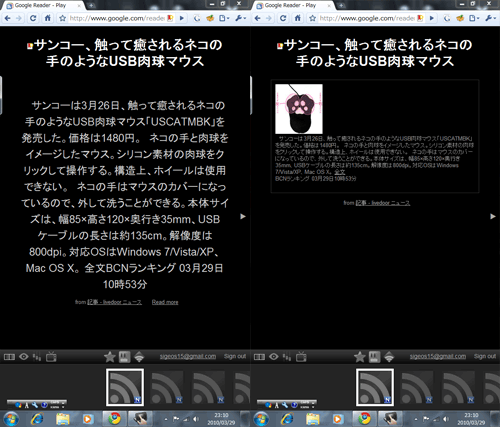Select the Google Reader - Play tab in the right window
The height and width of the screenshot is (427, 500).
click(x=292, y=5)
